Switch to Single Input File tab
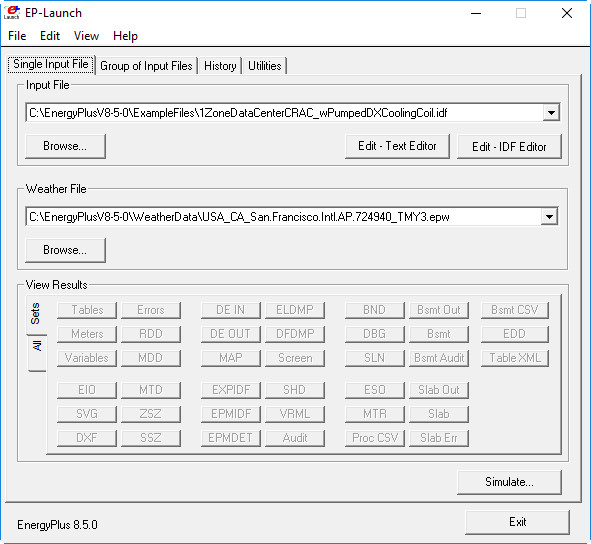This screenshot has height=544, width=591. (51, 64)
